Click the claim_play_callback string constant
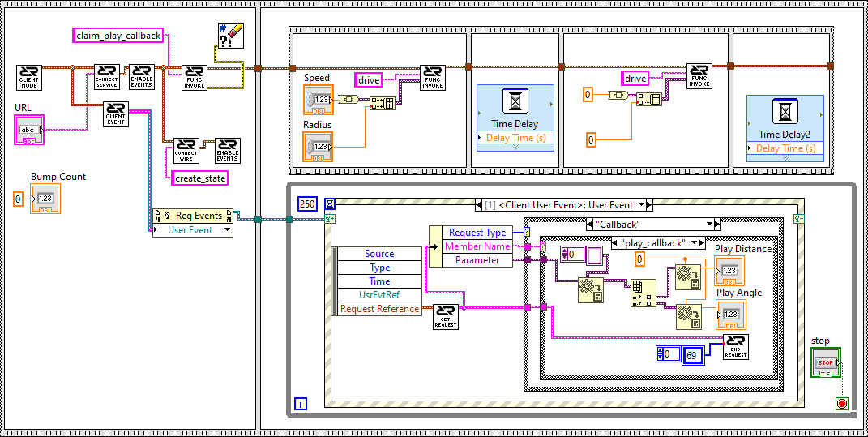The width and height of the screenshot is (868, 437). click(118, 36)
